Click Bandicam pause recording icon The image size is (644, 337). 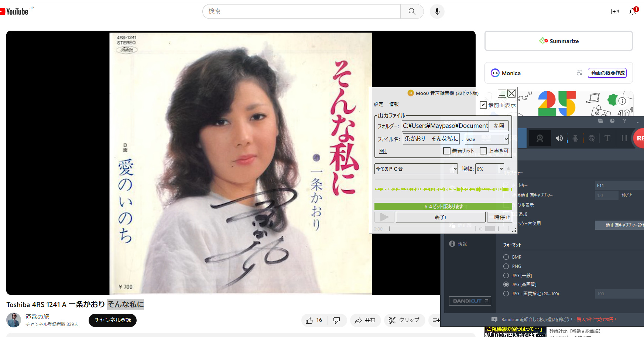624,138
